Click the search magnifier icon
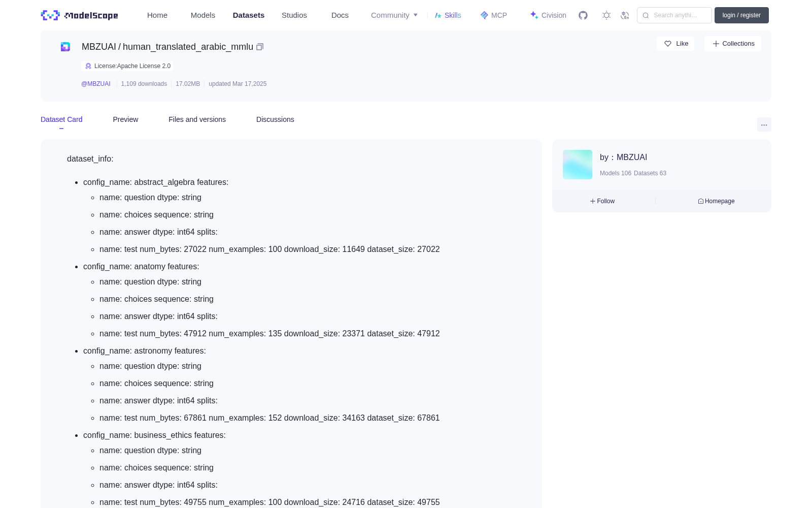The height and width of the screenshot is (508, 812). [x=646, y=15]
